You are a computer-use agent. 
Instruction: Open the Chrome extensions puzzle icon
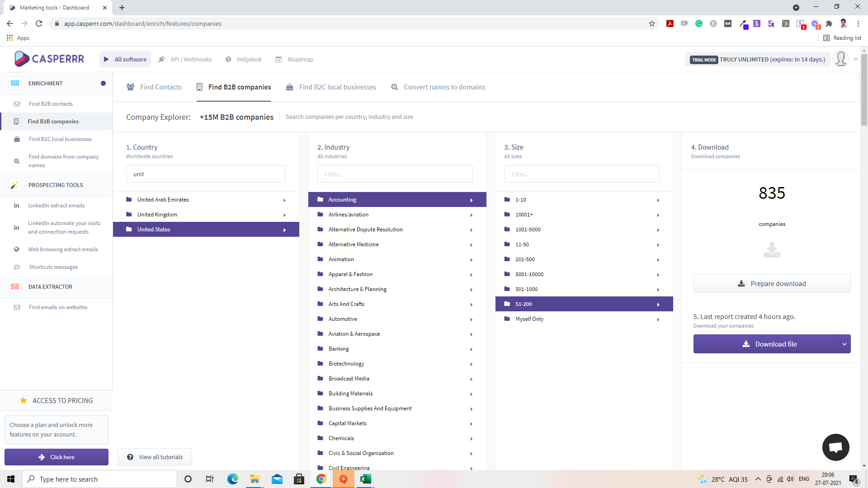[x=829, y=23]
